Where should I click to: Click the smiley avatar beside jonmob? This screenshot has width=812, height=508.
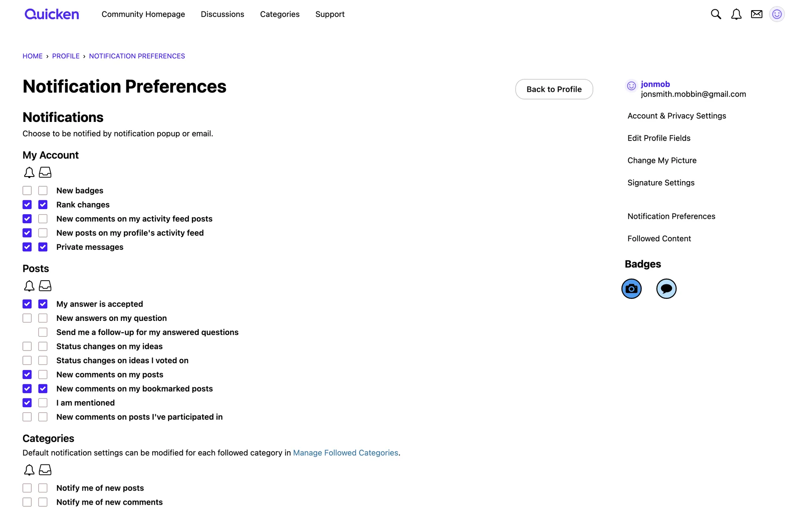pos(631,86)
